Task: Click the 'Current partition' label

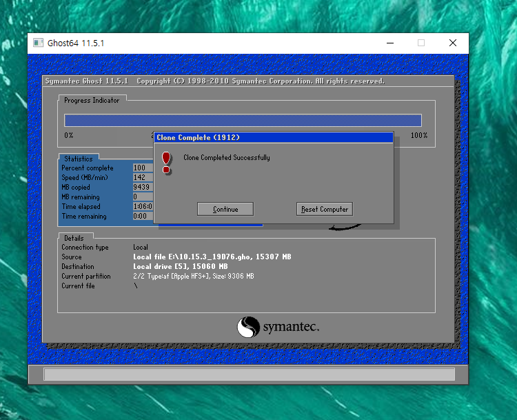Action: [86, 276]
